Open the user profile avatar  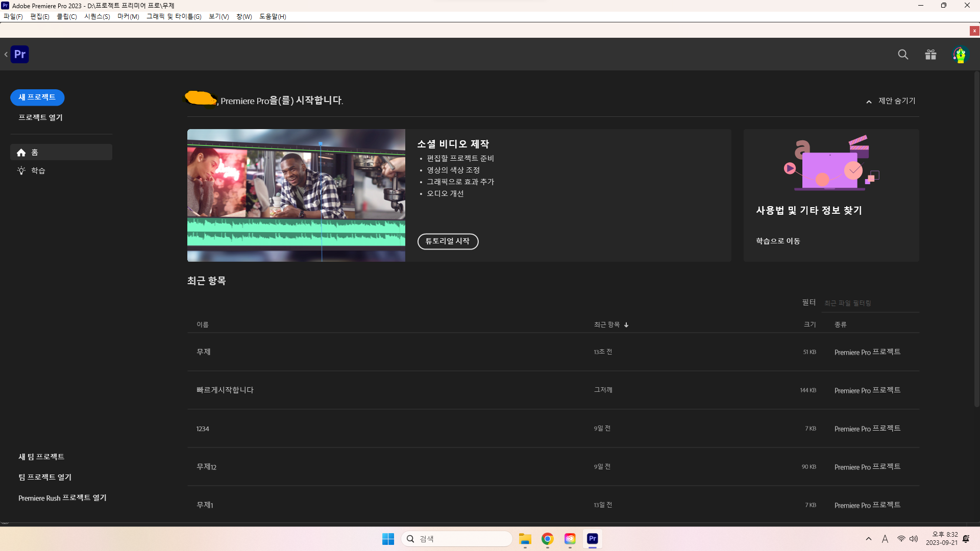click(961, 55)
